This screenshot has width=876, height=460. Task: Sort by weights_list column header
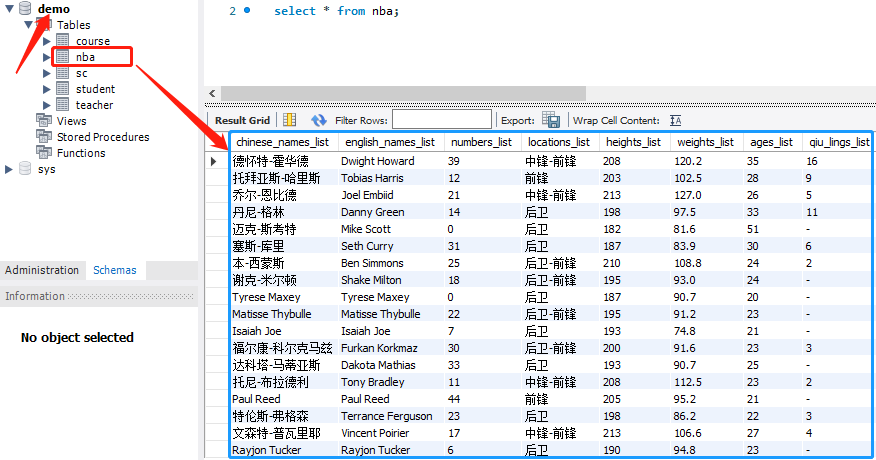tap(706, 143)
